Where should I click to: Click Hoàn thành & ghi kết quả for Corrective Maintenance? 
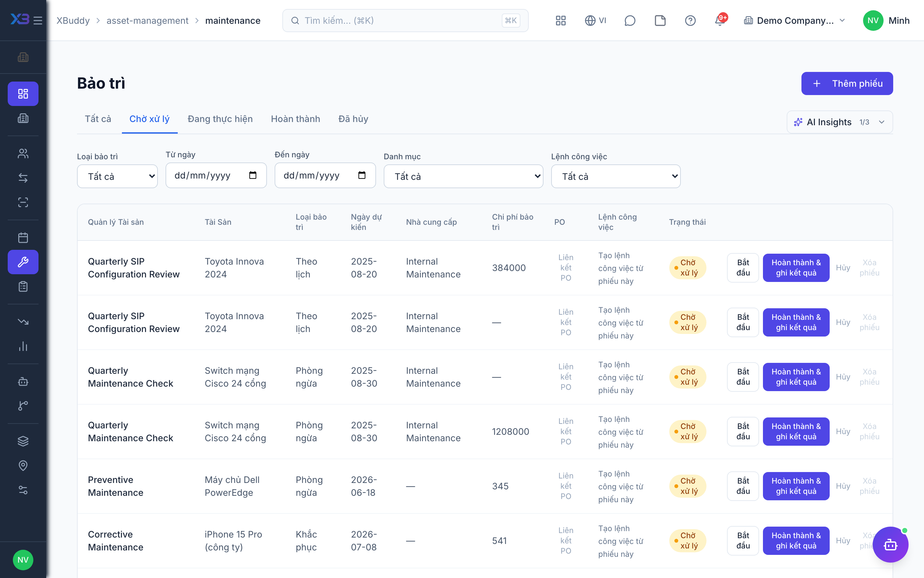[796, 540]
